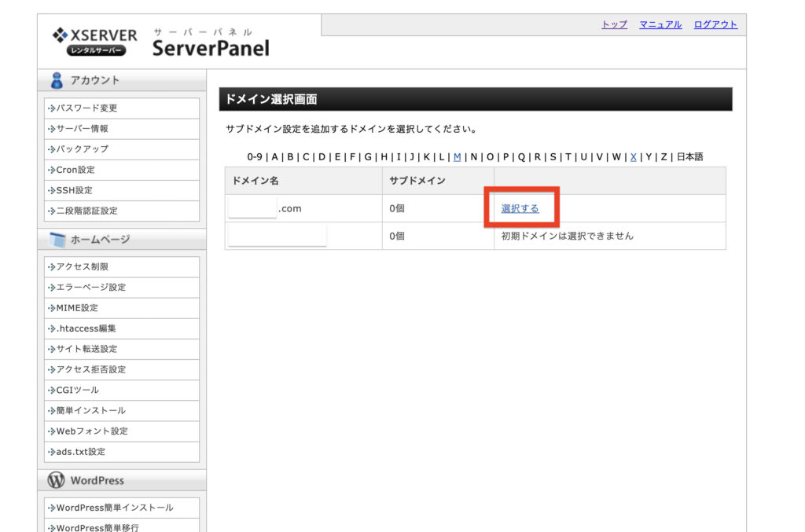Open Webフォント設定 menu item
The image size is (805, 532).
(x=122, y=431)
